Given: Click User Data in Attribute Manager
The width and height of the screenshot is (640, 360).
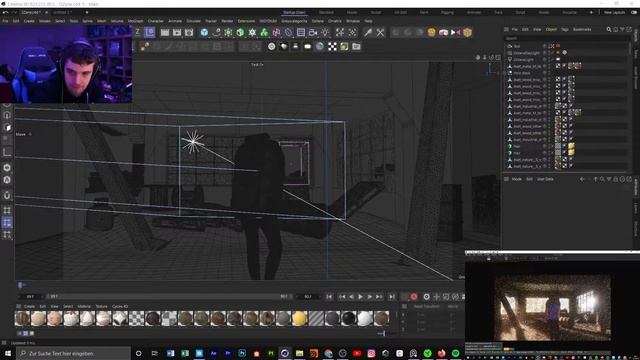Looking at the screenshot, I should point(545,179).
